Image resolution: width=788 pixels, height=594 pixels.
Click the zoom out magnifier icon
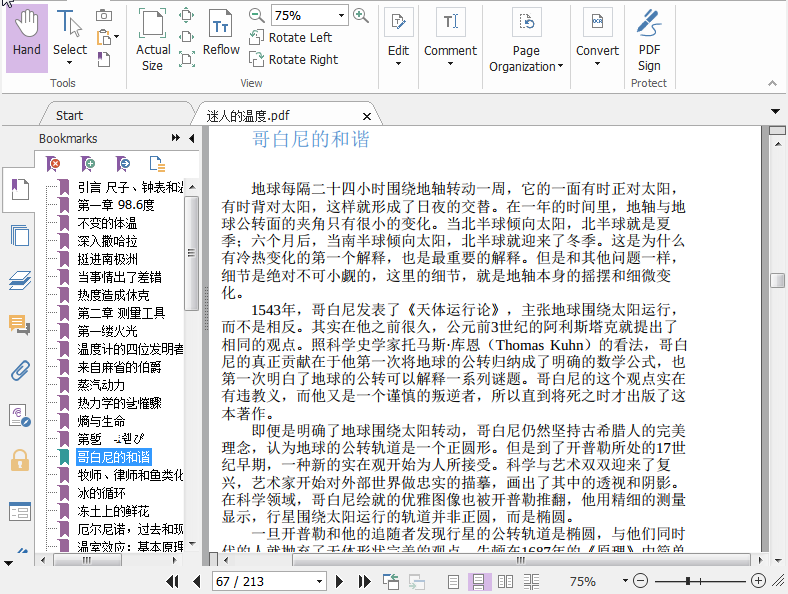256,16
